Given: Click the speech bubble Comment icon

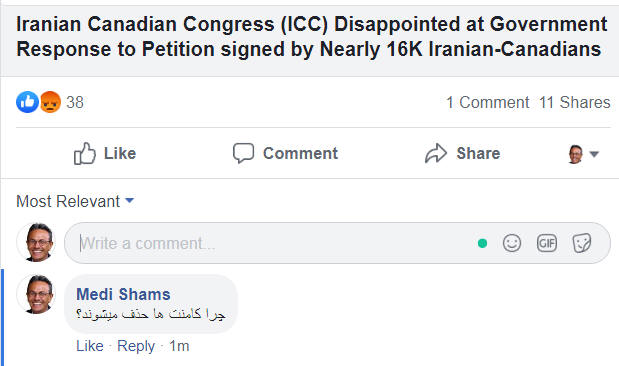Looking at the screenshot, I should click(x=243, y=153).
